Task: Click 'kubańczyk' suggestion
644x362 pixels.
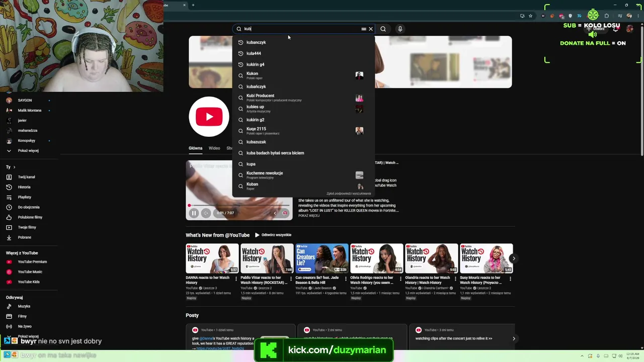Action: tap(303, 86)
